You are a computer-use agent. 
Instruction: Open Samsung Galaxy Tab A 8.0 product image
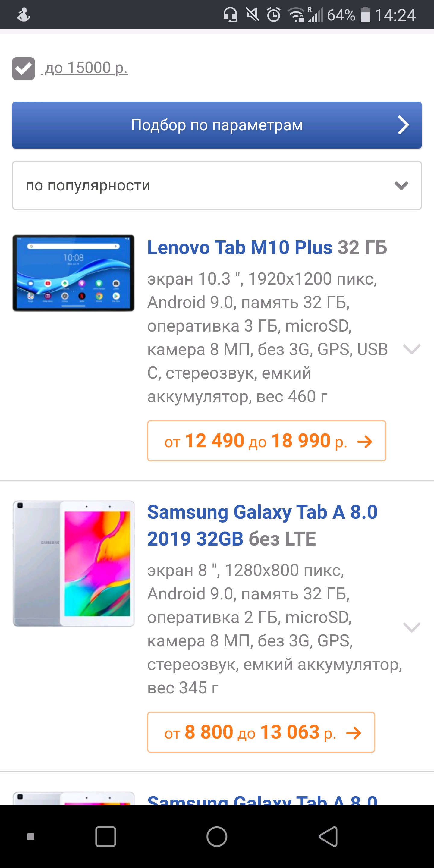[74, 563]
